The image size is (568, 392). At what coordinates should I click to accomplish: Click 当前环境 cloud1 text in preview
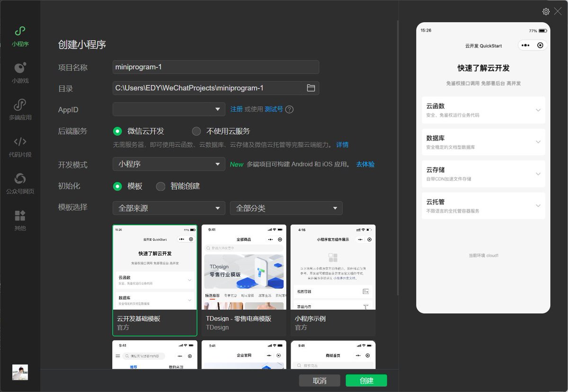483,256
